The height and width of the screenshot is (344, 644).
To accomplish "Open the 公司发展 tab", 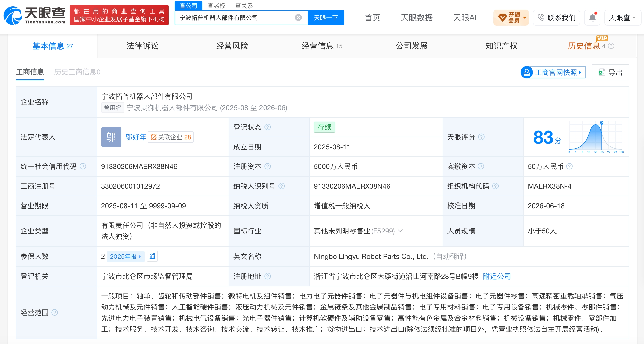I will click(412, 46).
